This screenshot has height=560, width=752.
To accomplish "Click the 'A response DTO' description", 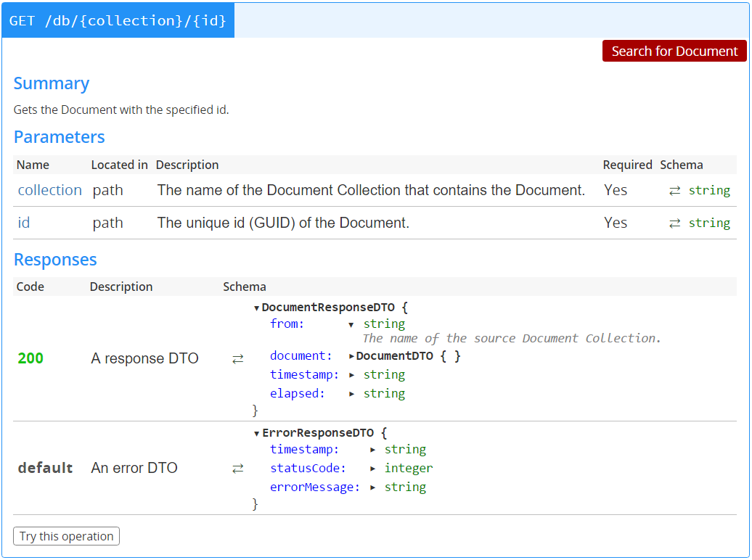I will 145,358.
